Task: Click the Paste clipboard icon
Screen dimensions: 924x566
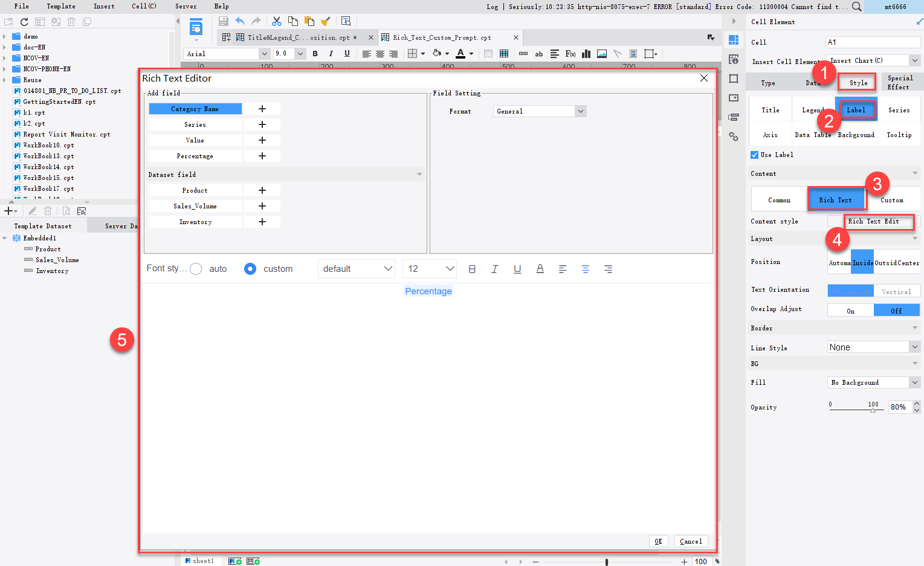Action: (x=309, y=21)
